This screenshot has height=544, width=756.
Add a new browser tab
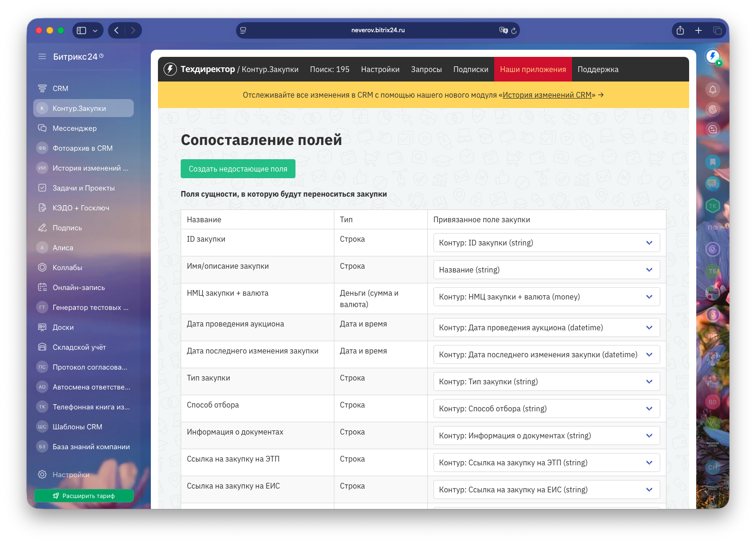click(x=699, y=30)
